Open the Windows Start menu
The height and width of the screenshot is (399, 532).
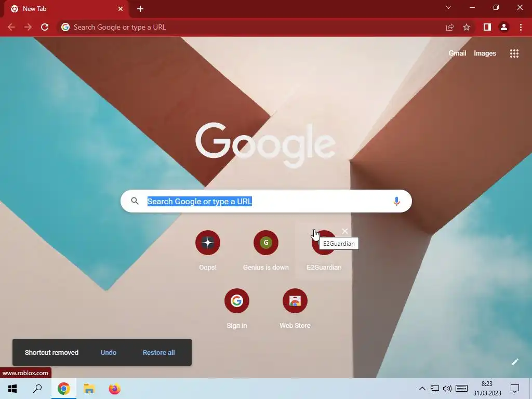[12, 389]
